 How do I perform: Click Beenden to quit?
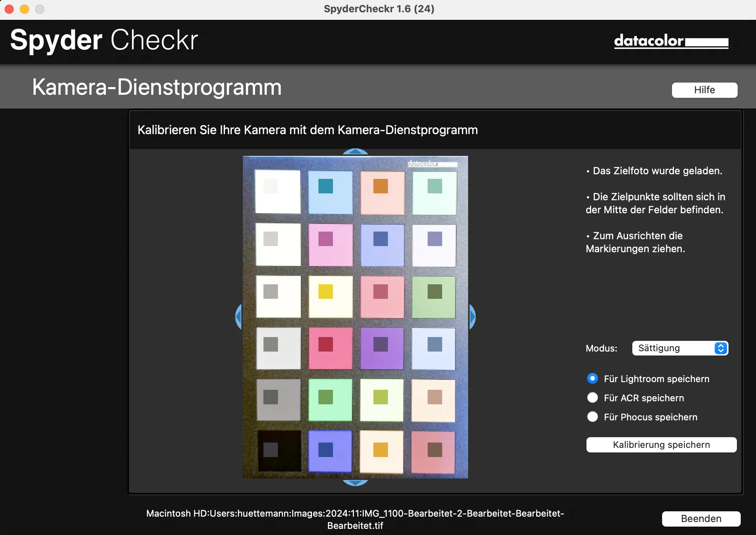tap(701, 519)
